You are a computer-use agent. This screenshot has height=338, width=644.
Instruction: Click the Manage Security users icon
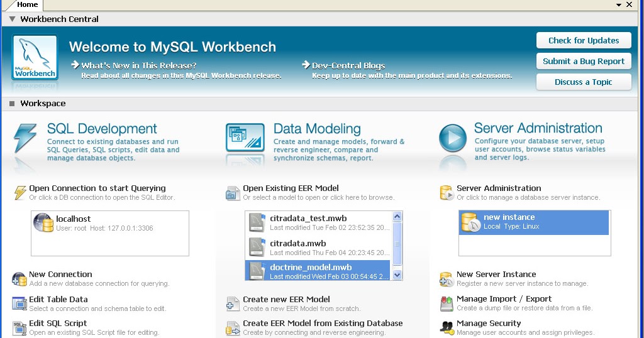coord(447,327)
